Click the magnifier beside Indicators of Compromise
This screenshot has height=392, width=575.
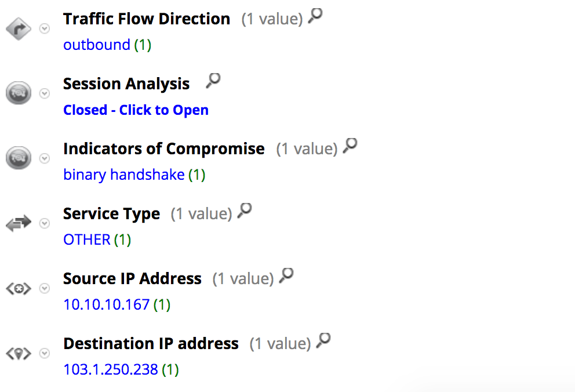[x=350, y=146]
